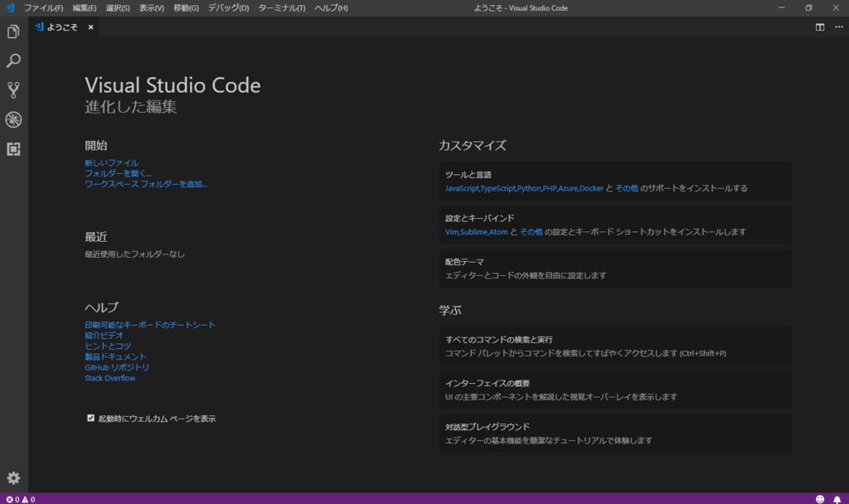The width and height of the screenshot is (849, 504).
Task: Open the Search view in activity bar
Action: coord(13,60)
